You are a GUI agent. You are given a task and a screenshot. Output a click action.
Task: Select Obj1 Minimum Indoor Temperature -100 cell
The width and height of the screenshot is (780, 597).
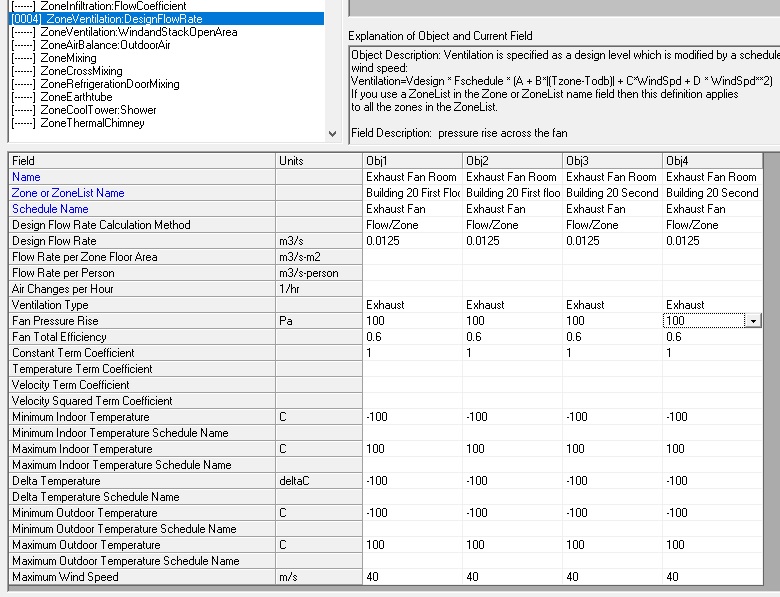click(412, 417)
